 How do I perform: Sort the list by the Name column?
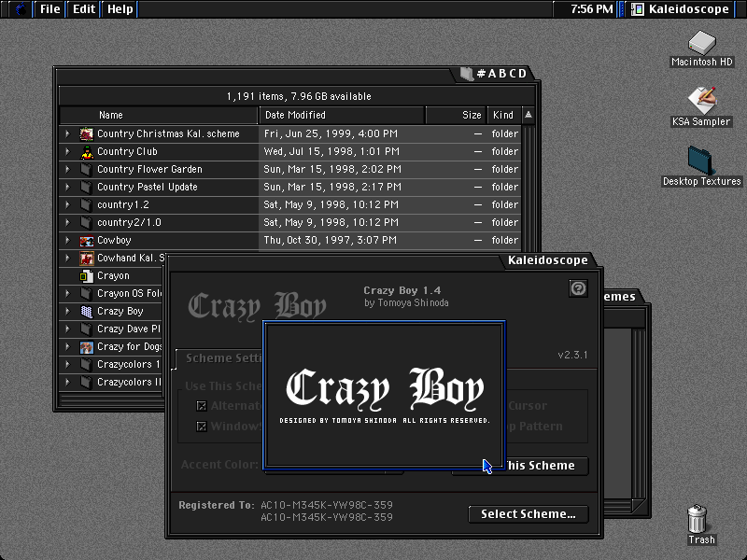click(159, 115)
